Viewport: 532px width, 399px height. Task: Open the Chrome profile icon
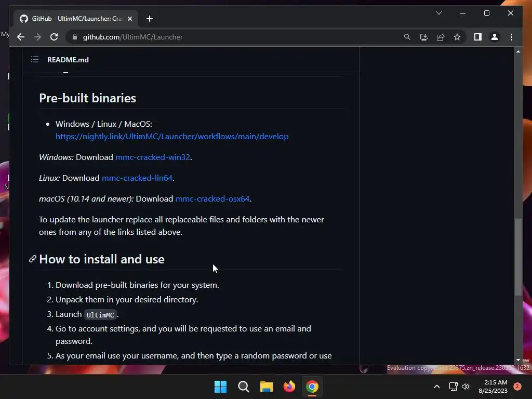pyautogui.click(x=495, y=37)
